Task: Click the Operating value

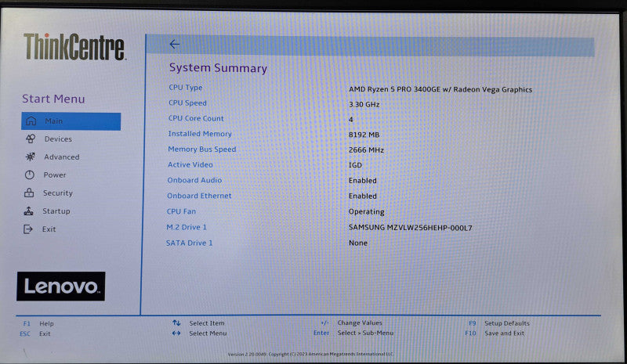Action: pos(366,212)
